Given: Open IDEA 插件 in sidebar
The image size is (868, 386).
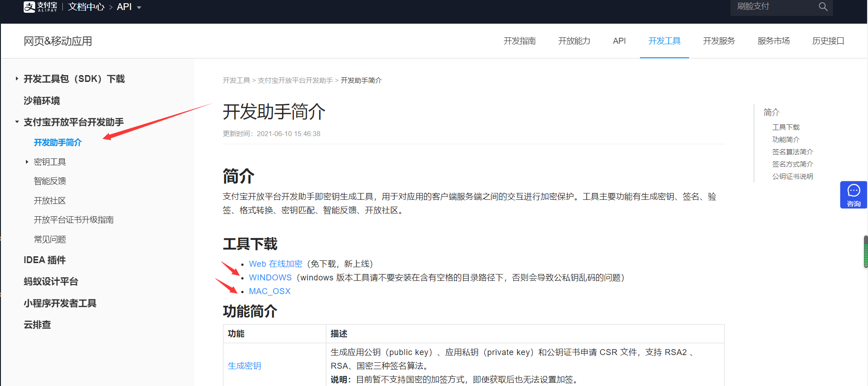Looking at the screenshot, I should (45, 260).
